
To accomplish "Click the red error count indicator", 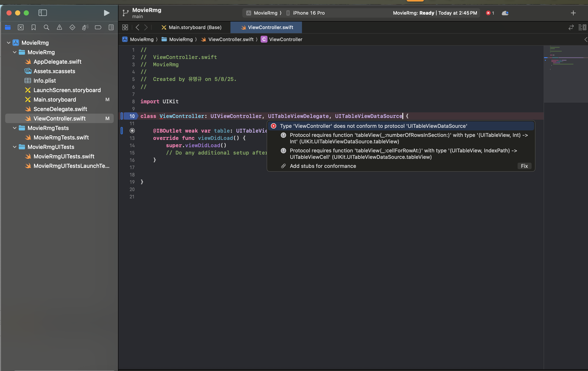I will (490, 13).
